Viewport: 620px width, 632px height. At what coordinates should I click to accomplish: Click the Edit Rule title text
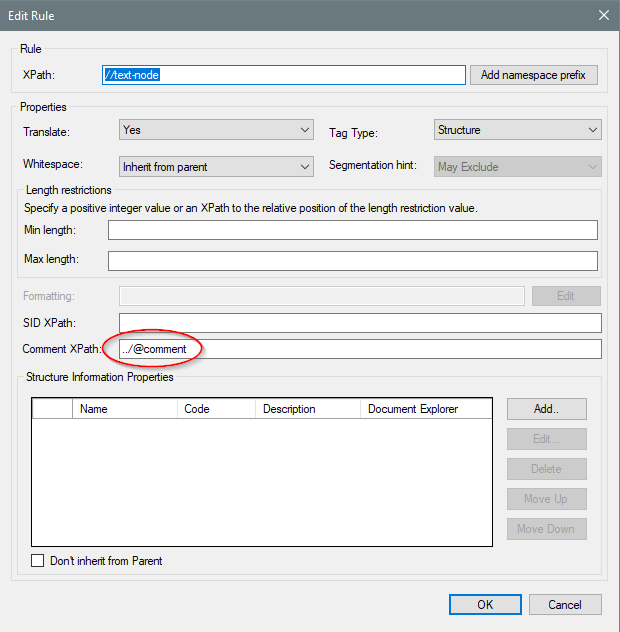(x=31, y=16)
